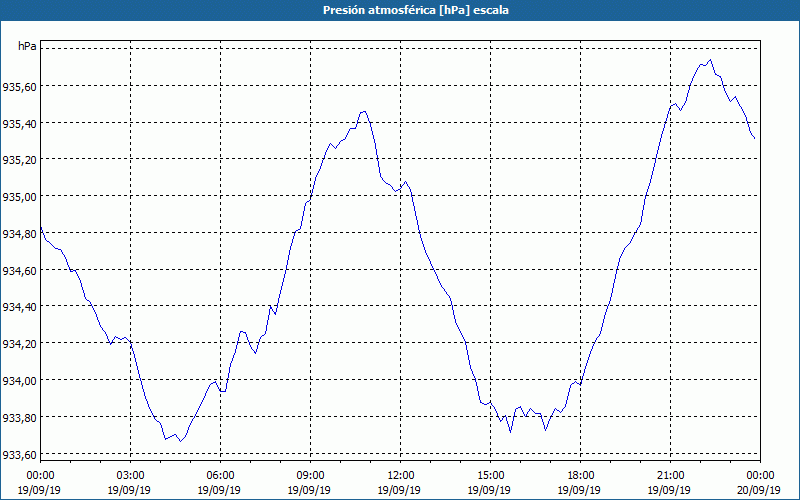Click the 06:00 time label
Screen dimensions: 800x500
pyautogui.click(x=220, y=476)
